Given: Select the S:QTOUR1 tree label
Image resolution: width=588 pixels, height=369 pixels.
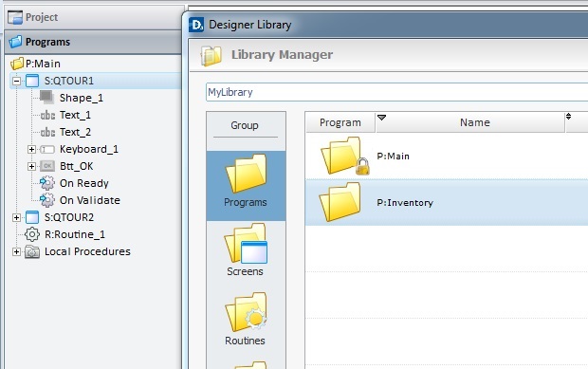Looking at the screenshot, I should (69, 81).
